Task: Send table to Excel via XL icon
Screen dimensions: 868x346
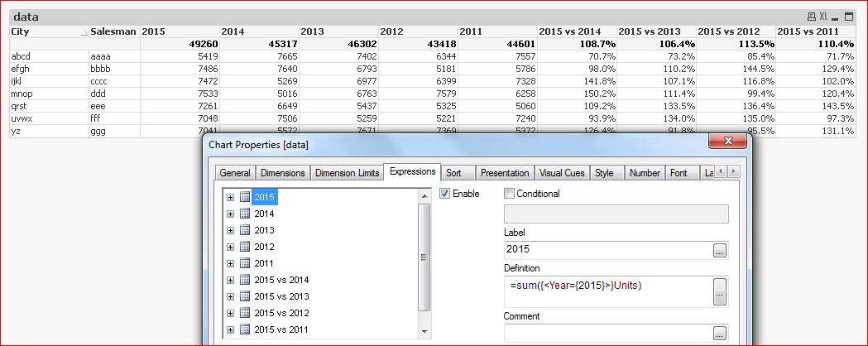Action: pyautogui.click(x=823, y=17)
